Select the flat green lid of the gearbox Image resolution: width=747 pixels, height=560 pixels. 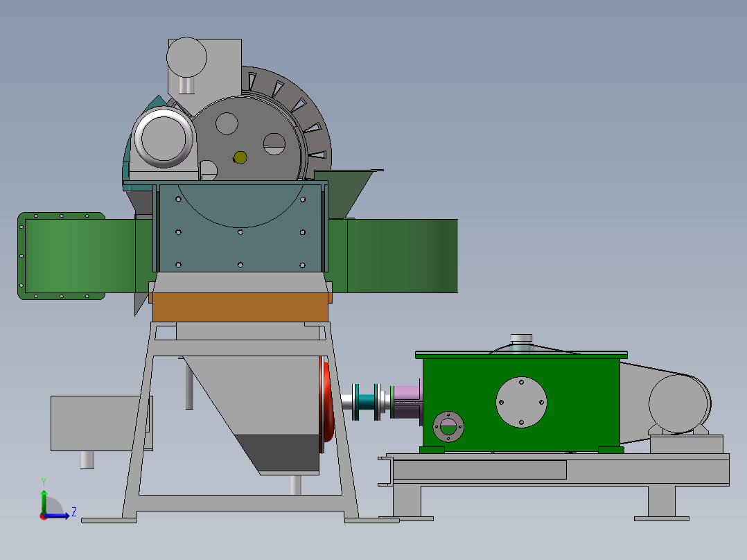point(521,355)
